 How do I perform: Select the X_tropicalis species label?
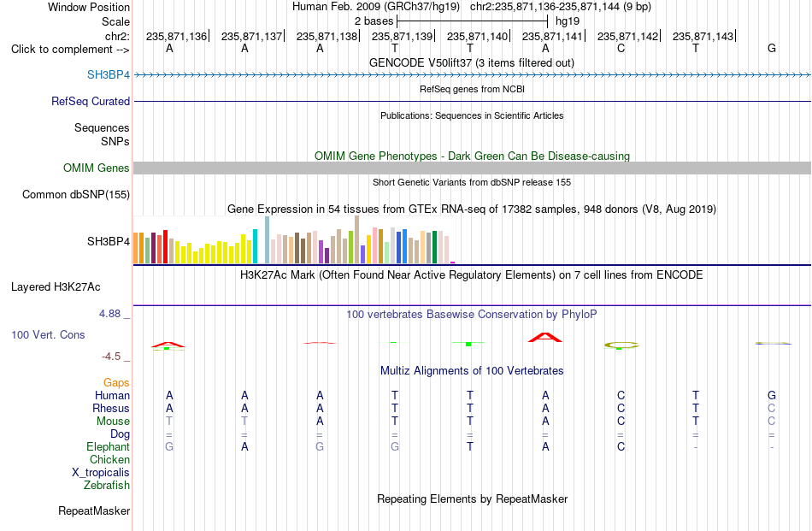101,473
